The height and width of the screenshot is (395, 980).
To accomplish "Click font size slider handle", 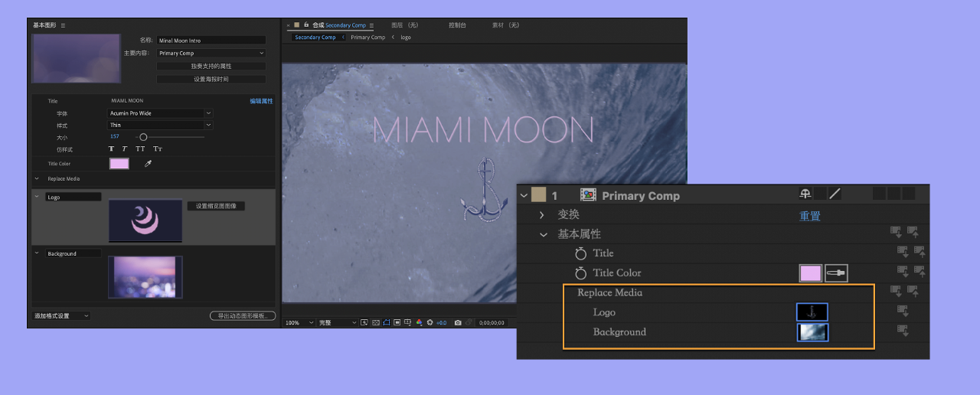I will click(142, 137).
